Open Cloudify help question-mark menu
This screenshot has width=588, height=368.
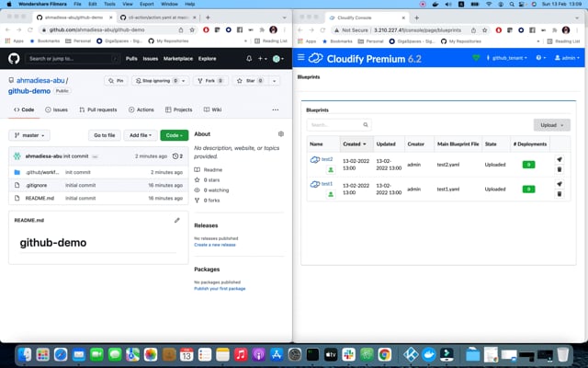pos(540,58)
